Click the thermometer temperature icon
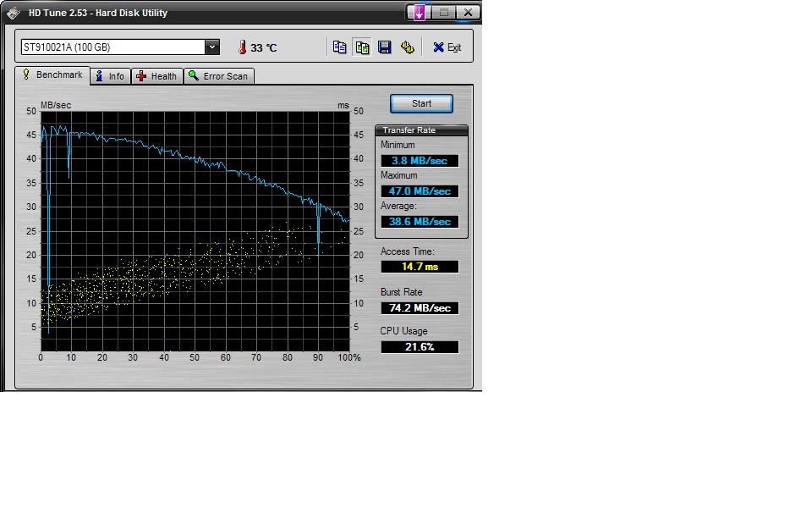 [x=243, y=47]
